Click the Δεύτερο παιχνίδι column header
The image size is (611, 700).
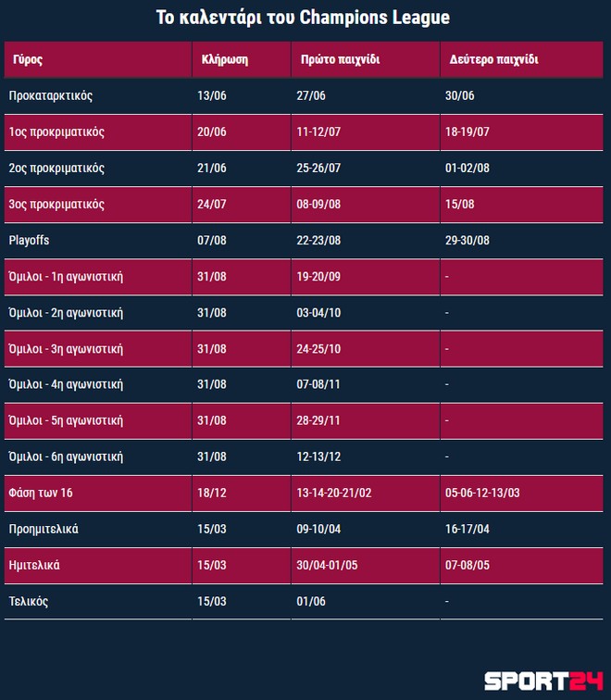tap(494, 59)
